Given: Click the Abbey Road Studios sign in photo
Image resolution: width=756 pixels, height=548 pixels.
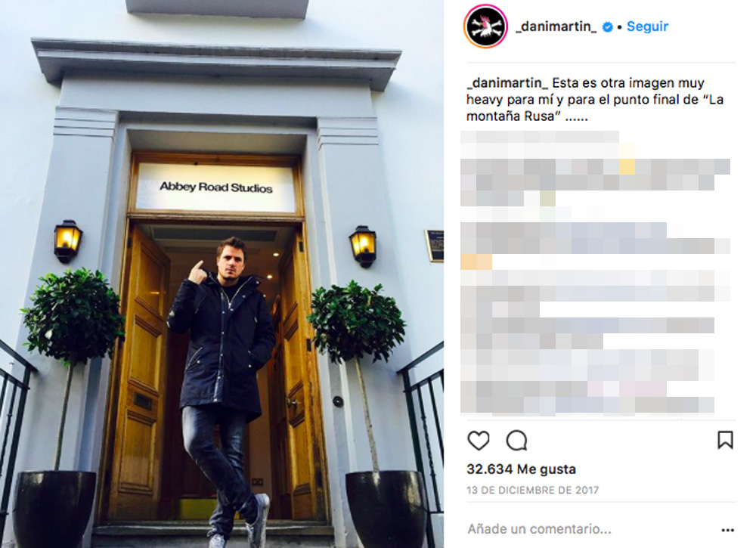Looking at the screenshot, I should tap(216, 187).
